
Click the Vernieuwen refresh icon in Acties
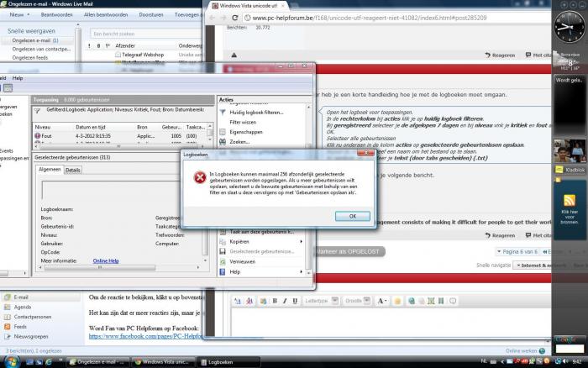coord(223,261)
